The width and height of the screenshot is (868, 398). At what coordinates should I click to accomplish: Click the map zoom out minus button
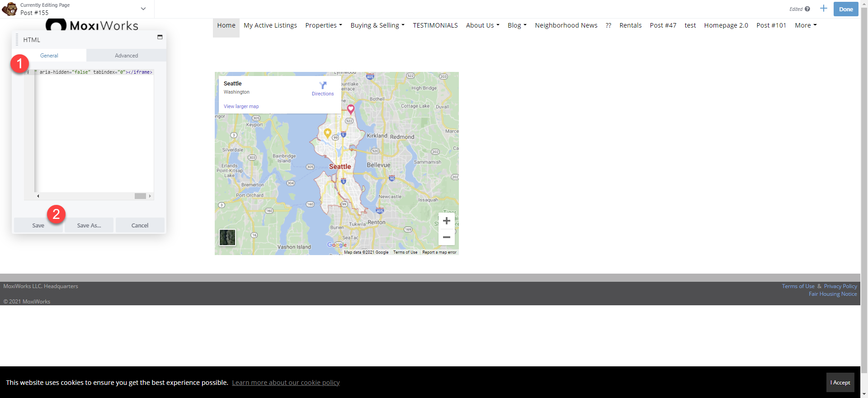point(446,237)
